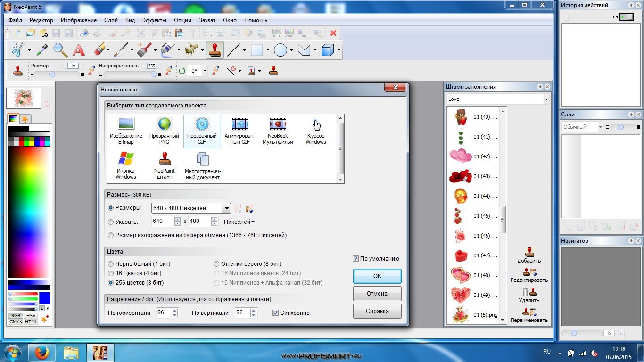Viewport: 644px width, 362px height.
Task: Open the Обычный blend mode dropdown
Action: [x=600, y=127]
